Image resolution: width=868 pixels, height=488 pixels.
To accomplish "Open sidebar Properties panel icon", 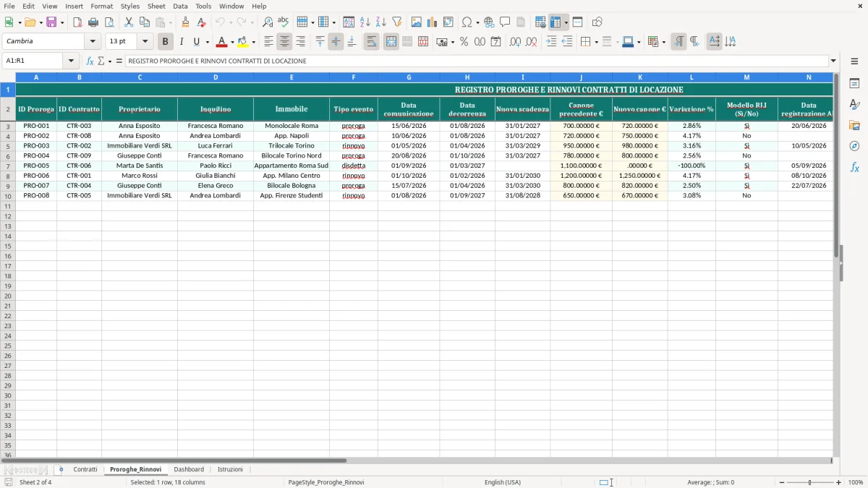I will point(854,83).
